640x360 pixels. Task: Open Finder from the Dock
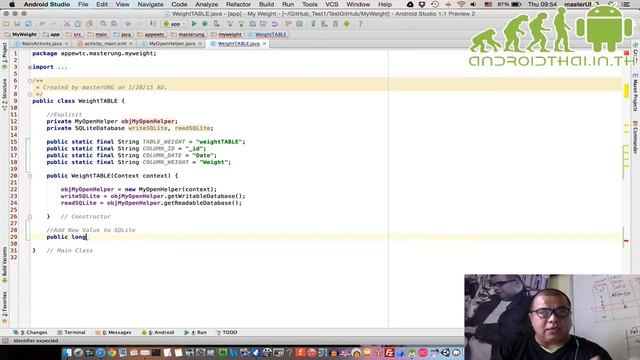67,353
